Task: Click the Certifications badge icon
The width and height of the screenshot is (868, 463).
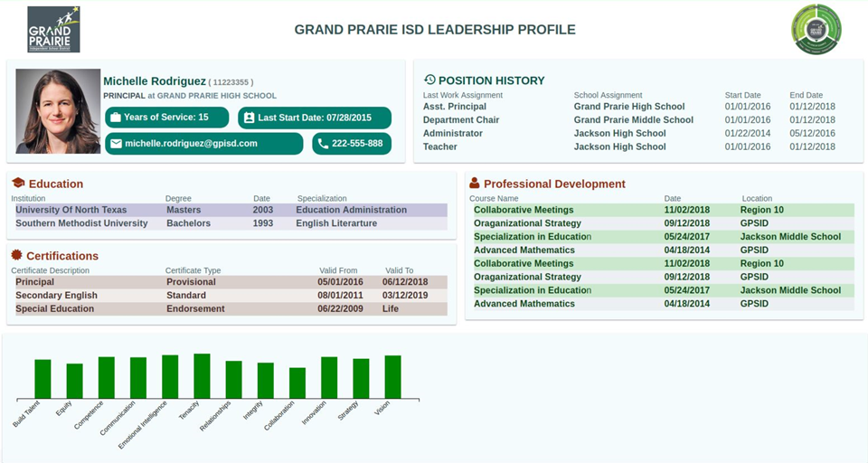Action: pyautogui.click(x=16, y=255)
